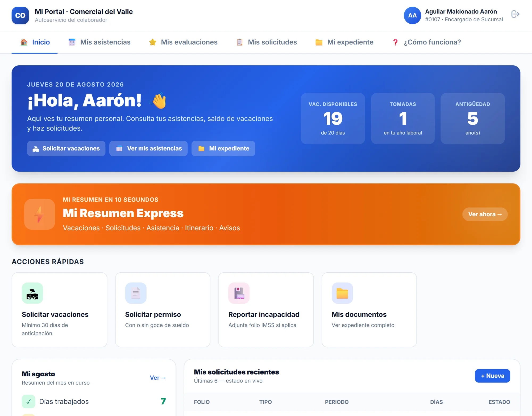The image size is (532, 416).
Task: Click the PERIODO column header
Action: click(337, 402)
